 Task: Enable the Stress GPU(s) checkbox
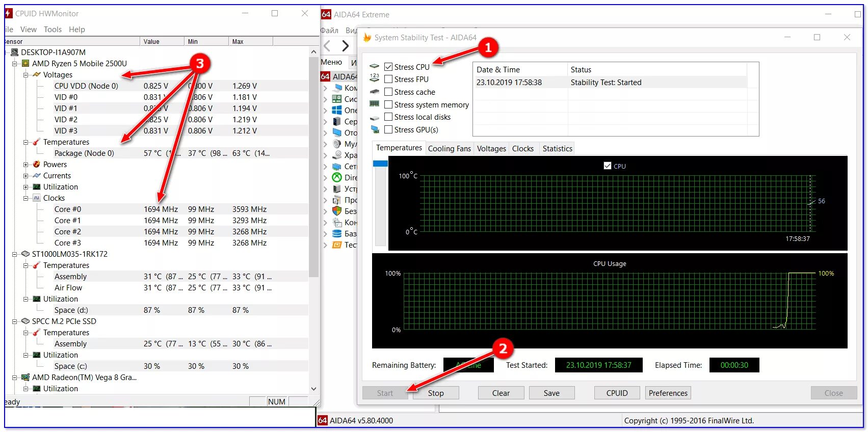click(388, 129)
